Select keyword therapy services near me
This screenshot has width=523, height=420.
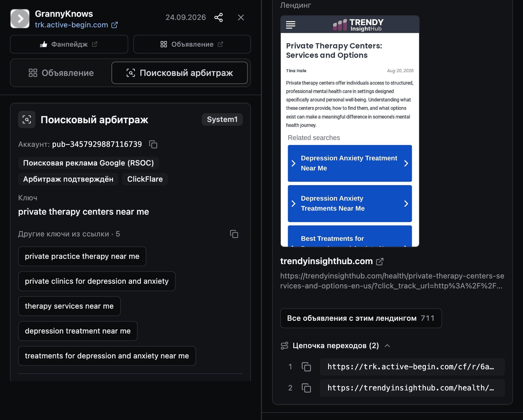click(69, 306)
